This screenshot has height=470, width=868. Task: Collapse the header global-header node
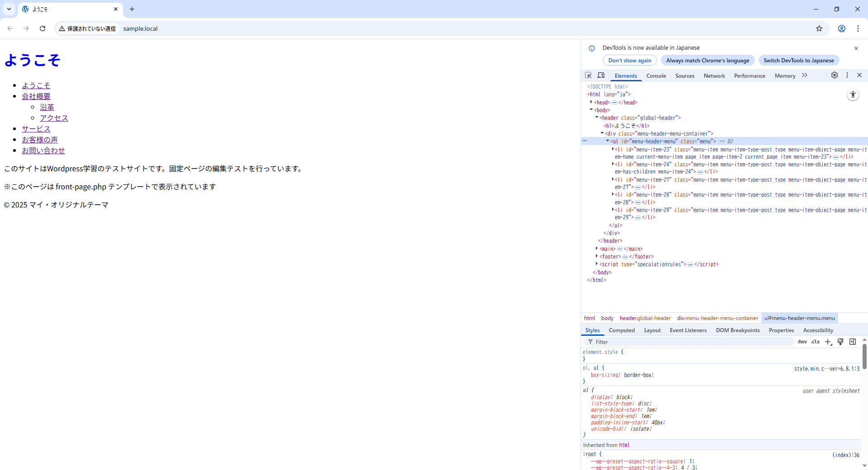(x=597, y=117)
